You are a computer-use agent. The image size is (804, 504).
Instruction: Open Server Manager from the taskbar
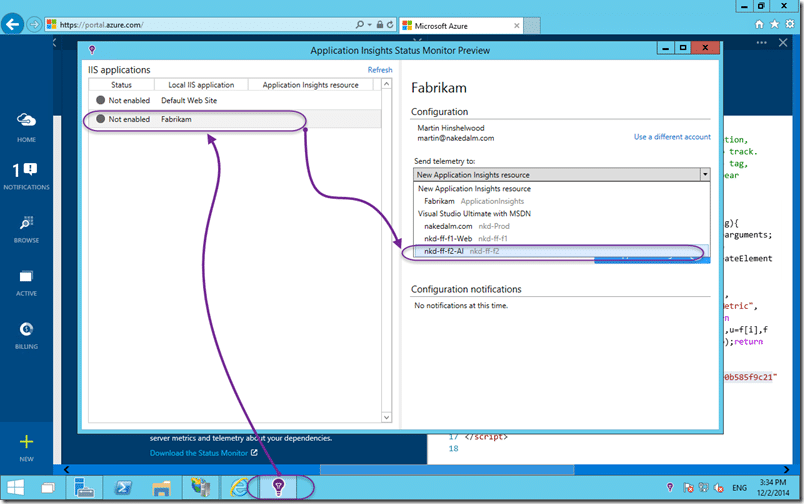pyautogui.click(x=84, y=488)
